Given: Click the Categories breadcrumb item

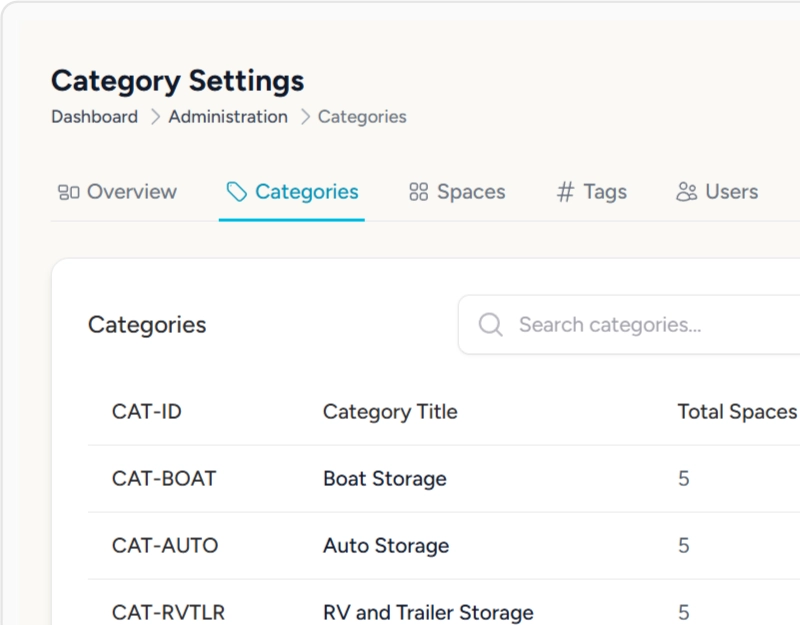Looking at the screenshot, I should tap(362, 117).
